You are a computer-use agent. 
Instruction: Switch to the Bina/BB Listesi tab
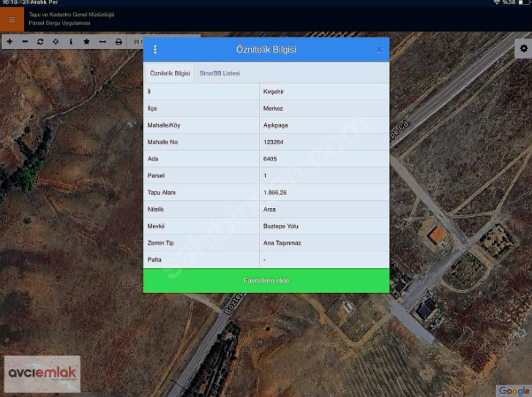(220, 73)
